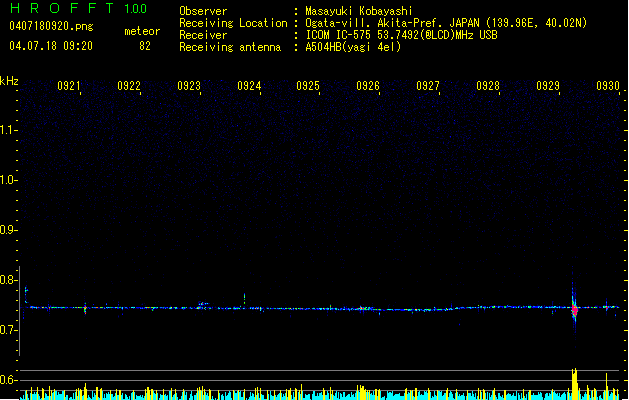Click the meteor label

142,31
